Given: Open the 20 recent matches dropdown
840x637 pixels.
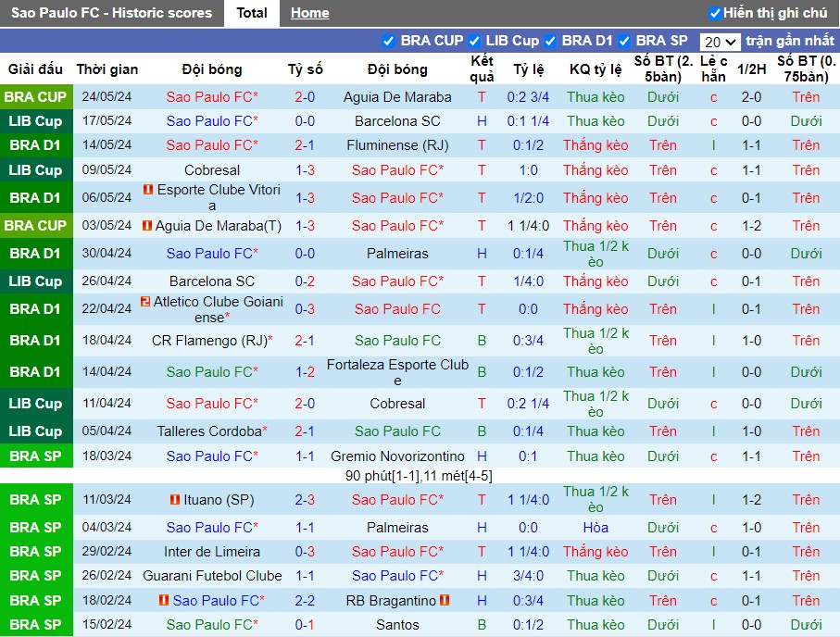Looking at the screenshot, I should coord(720,42).
